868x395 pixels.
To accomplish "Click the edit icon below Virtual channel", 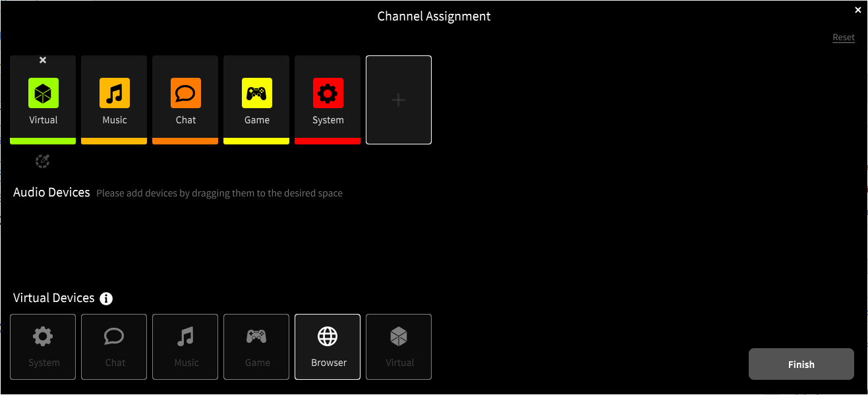I will (x=43, y=161).
